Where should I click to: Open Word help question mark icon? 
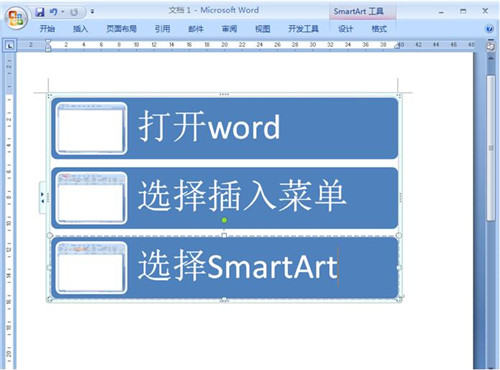[489, 29]
